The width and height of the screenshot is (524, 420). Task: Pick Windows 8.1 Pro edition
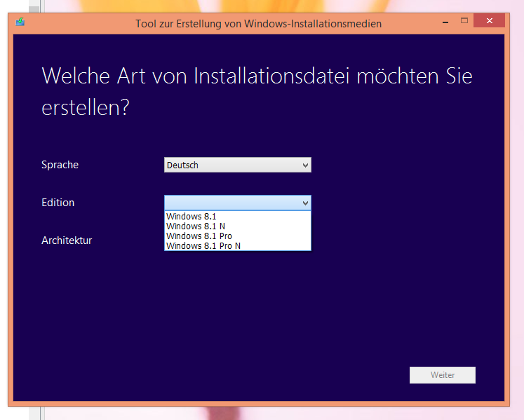[x=238, y=236]
